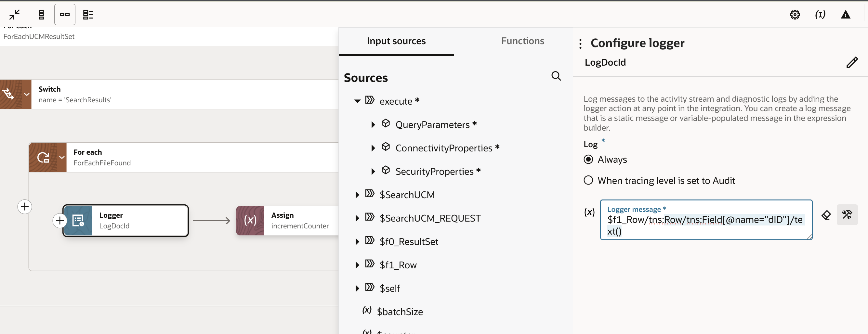This screenshot has height=334, width=868.
Task: Click inside the Logger message field
Action: pos(706,224)
